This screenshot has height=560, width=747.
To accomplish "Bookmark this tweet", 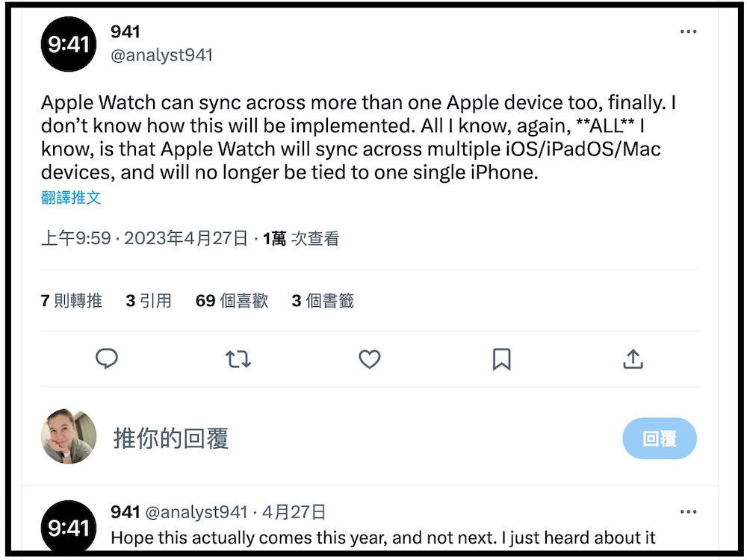I will click(501, 360).
